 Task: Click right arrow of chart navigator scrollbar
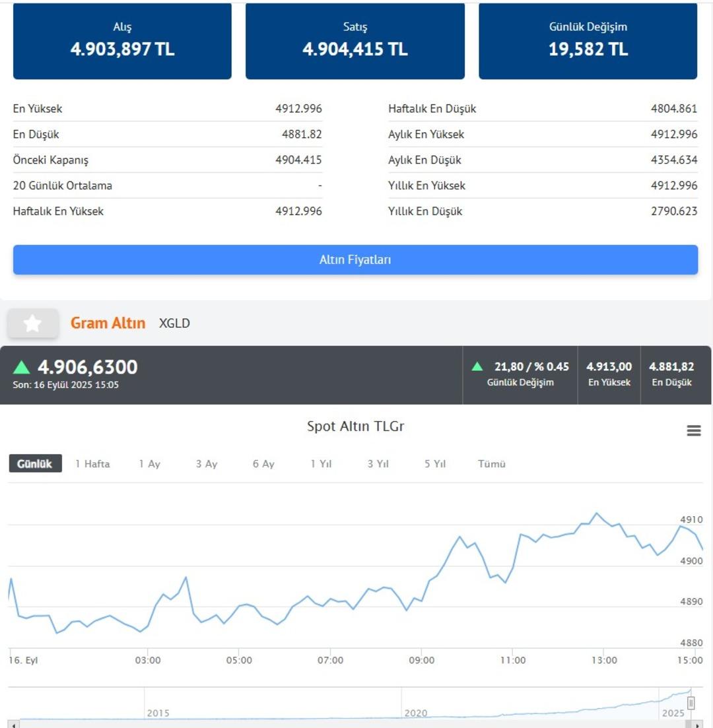[696, 724]
